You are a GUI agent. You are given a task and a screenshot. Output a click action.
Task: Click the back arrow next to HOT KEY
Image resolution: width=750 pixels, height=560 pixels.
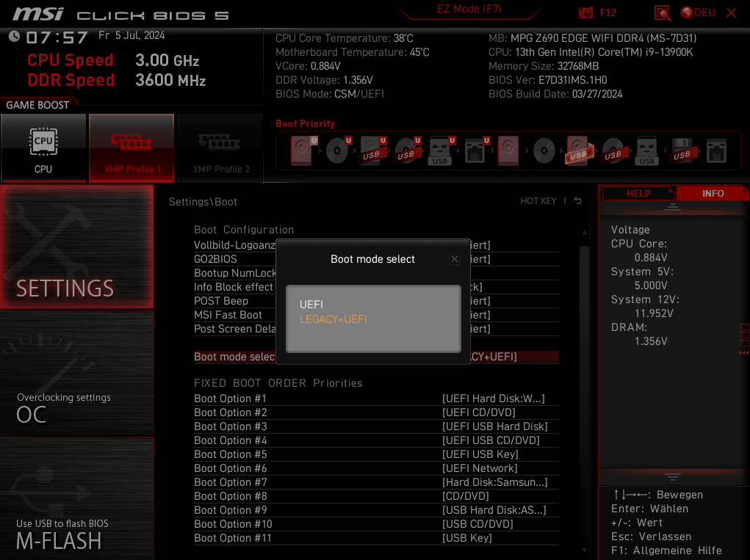tap(578, 200)
